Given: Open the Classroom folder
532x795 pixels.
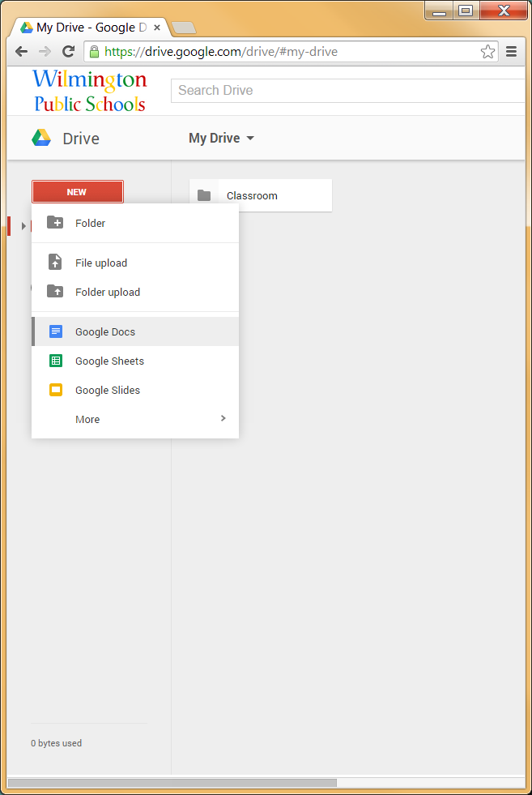Looking at the screenshot, I should pyautogui.click(x=261, y=195).
